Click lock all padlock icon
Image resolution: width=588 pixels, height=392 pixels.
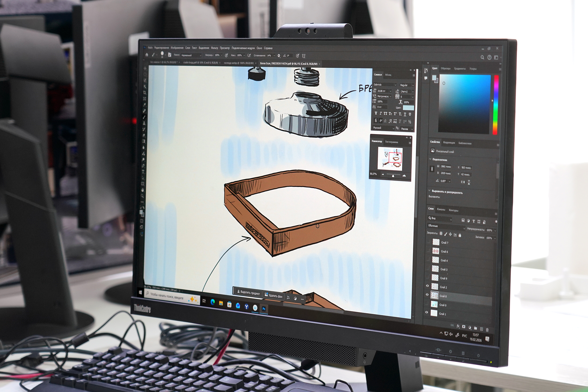pyautogui.click(x=460, y=235)
